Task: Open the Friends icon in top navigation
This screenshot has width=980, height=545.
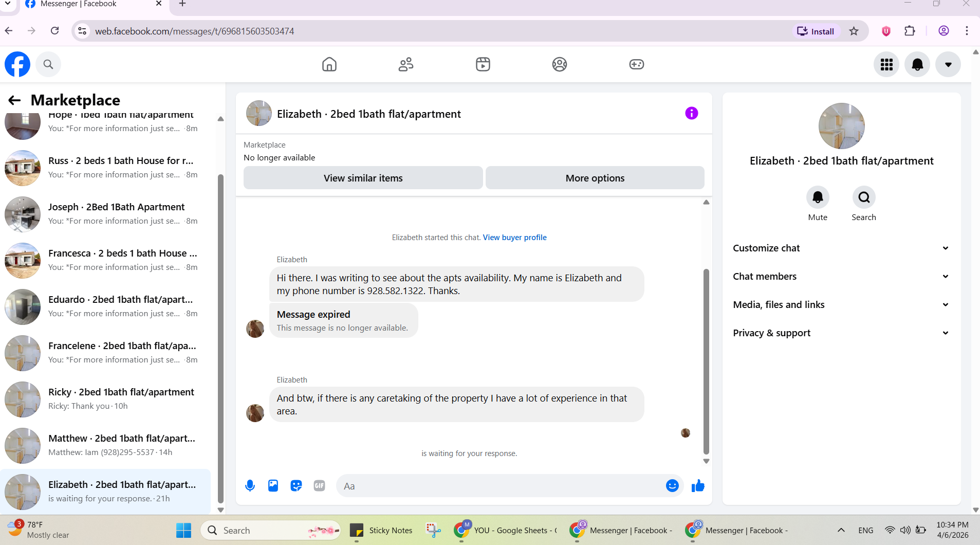Action: click(x=406, y=64)
